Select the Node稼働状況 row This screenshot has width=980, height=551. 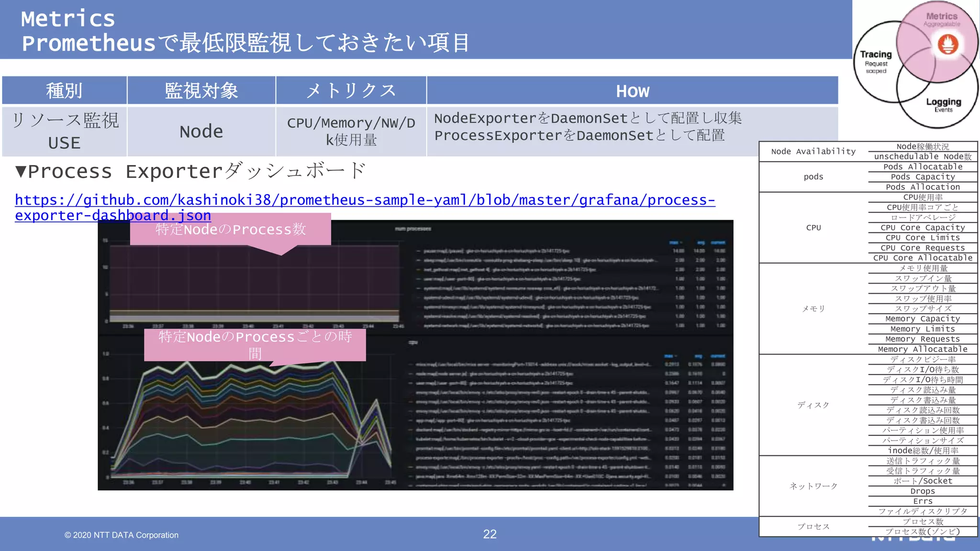coord(923,146)
